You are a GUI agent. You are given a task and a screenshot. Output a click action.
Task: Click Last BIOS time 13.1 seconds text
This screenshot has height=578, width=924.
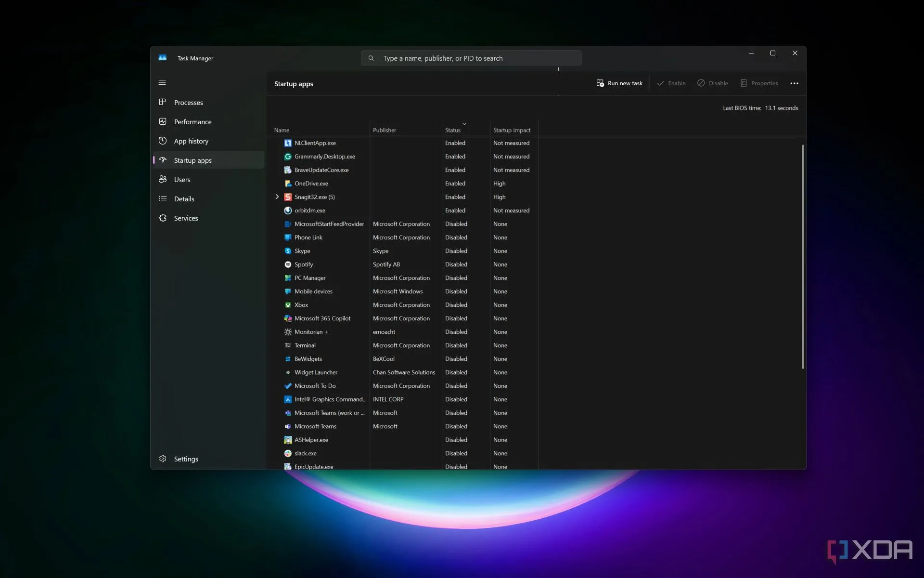click(760, 108)
